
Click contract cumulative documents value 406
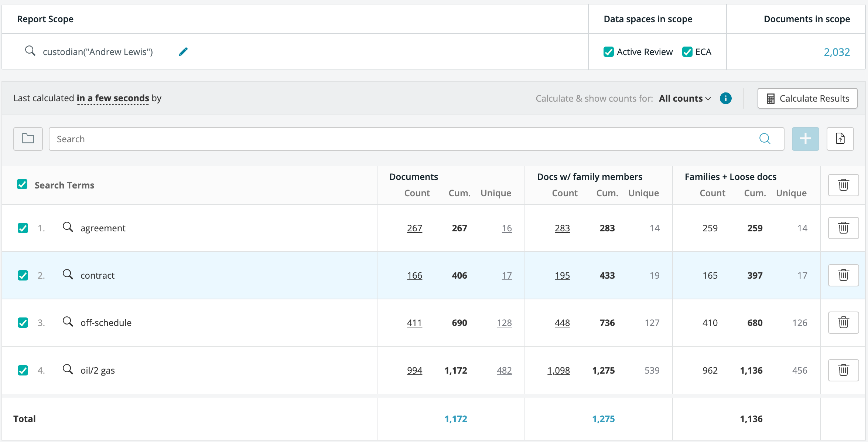coord(459,276)
